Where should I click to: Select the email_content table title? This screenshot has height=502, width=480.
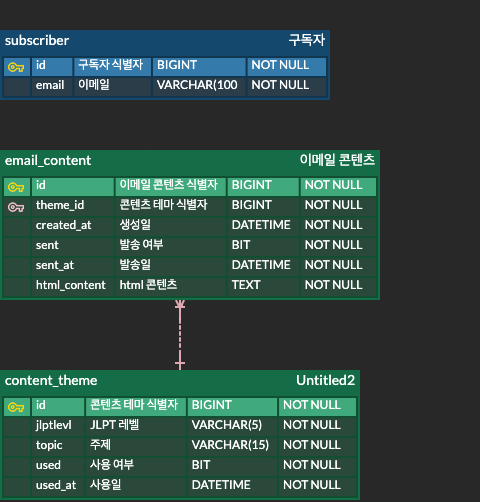click(48, 161)
